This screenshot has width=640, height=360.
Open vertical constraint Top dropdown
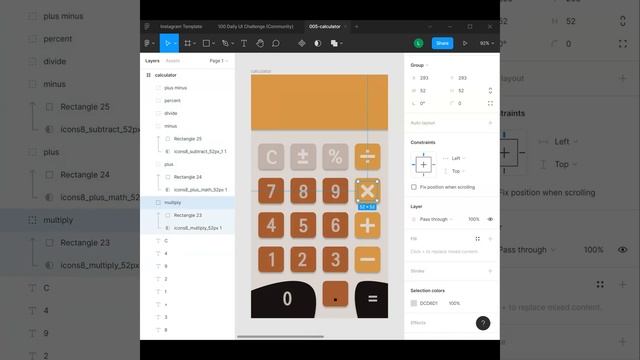coord(458,171)
